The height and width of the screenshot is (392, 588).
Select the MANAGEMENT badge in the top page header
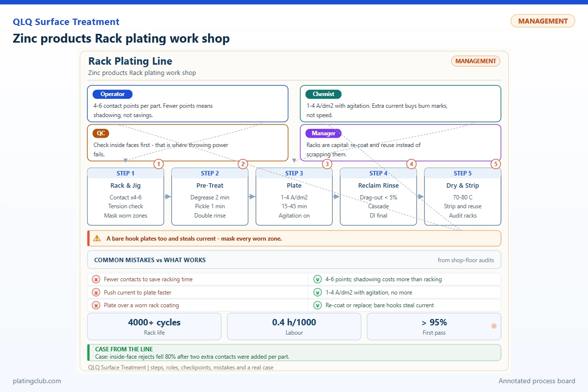coord(543,21)
